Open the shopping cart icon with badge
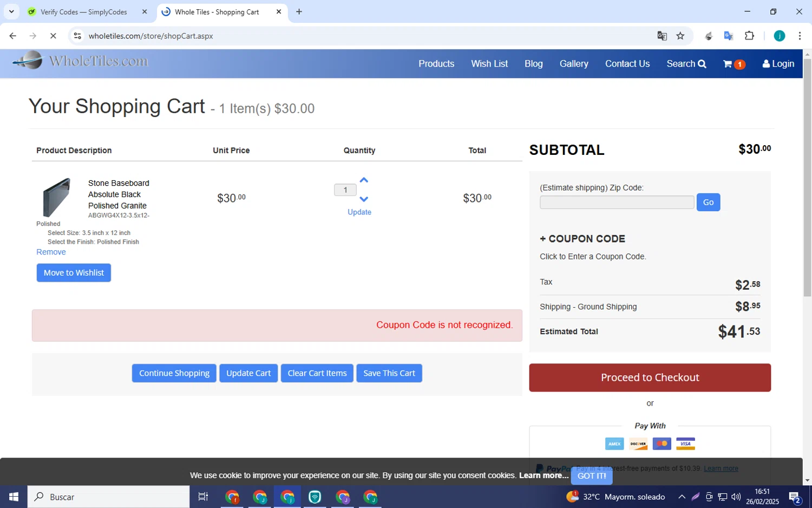Image resolution: width=812 pixels, height=508 pixels. tap(734, 64)
